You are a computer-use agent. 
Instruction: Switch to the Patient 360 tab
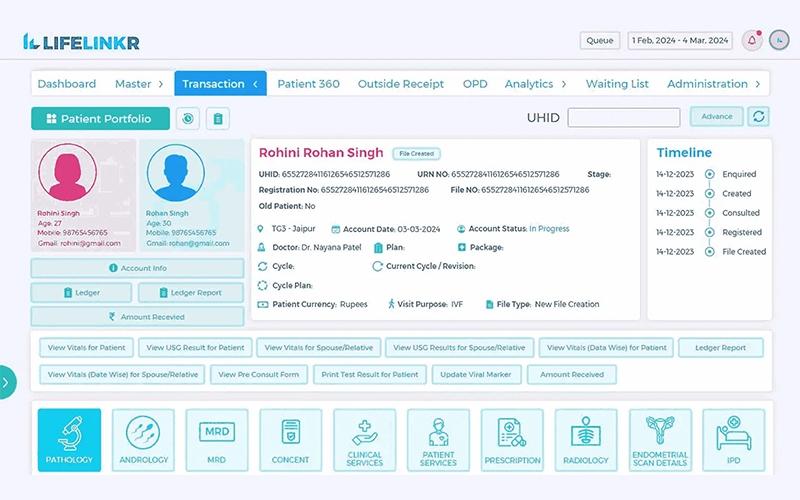click(308, 84)
